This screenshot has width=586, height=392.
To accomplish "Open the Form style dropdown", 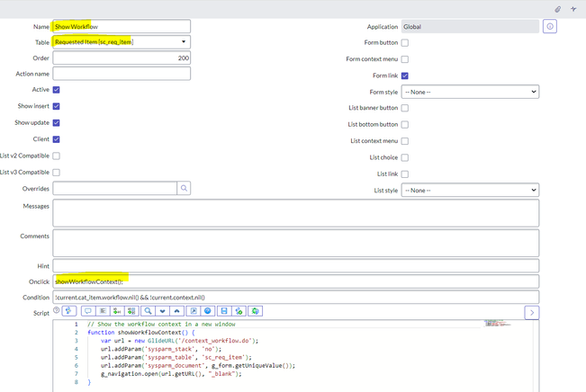I will point(470,92).
